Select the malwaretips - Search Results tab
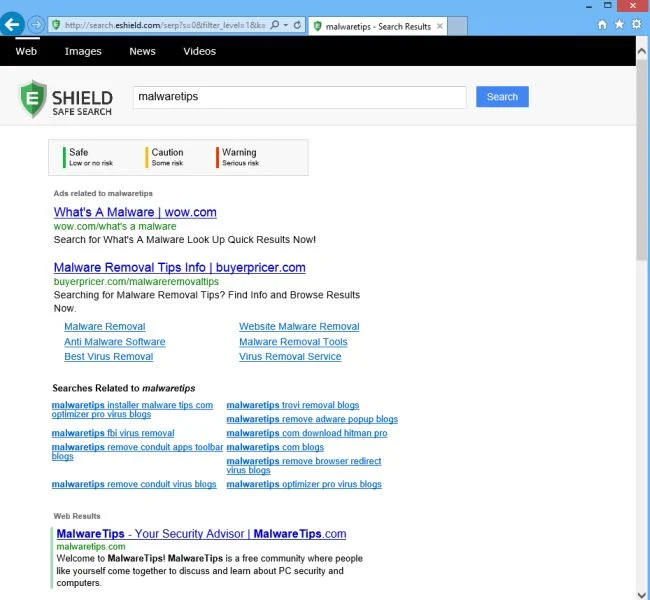The image size is (650, 600). point(377,26)
